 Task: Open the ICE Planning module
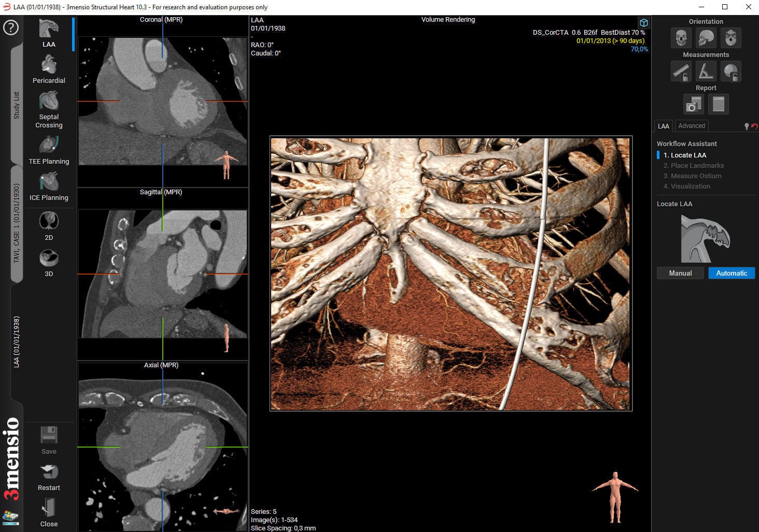click(49, 185)
